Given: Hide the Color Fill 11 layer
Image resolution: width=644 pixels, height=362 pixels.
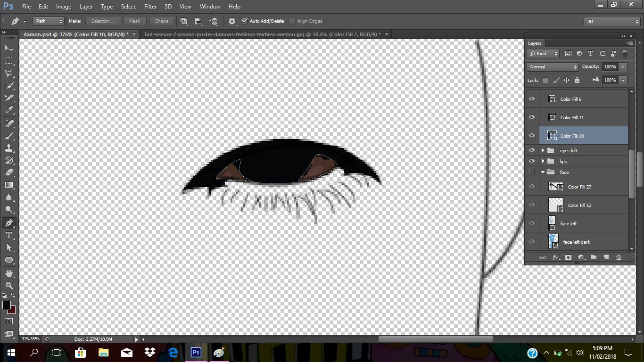Looking at the screenshot, I should click(532, 117).
